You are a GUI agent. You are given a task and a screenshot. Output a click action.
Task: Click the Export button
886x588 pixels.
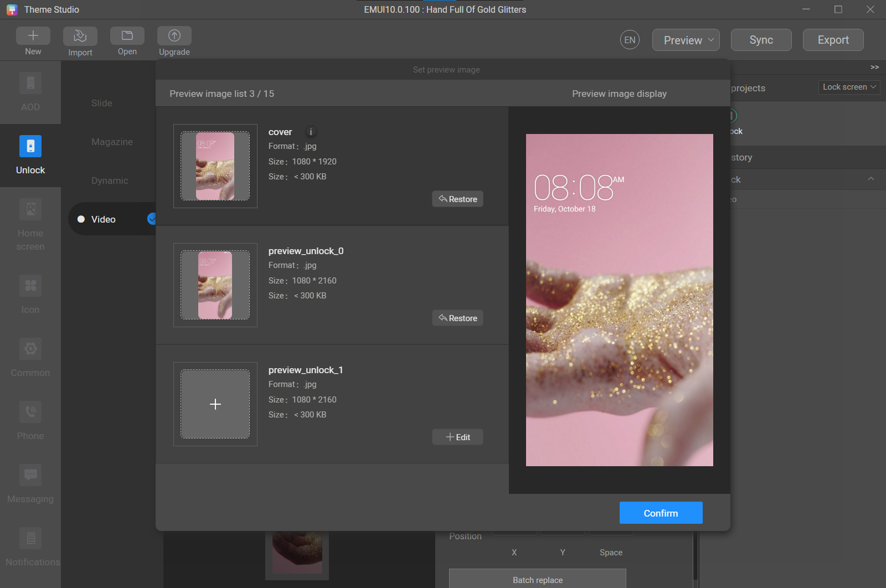tap(833, 40)
